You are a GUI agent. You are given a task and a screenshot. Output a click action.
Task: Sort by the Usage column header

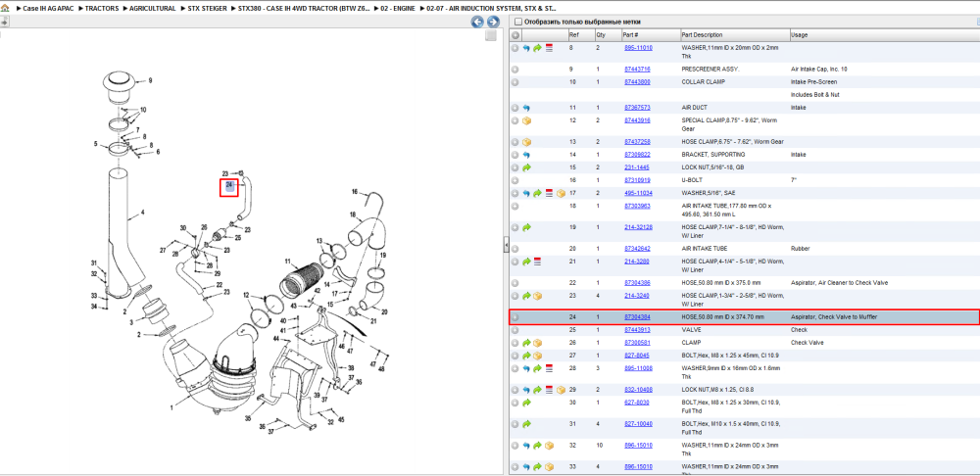(884, 35)
